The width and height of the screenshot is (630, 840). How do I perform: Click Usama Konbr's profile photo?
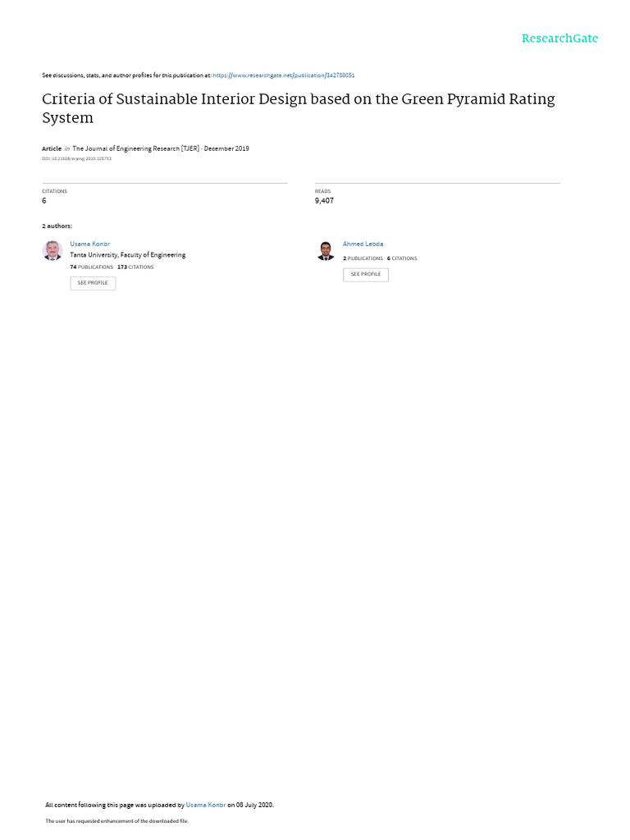point(52,250)
